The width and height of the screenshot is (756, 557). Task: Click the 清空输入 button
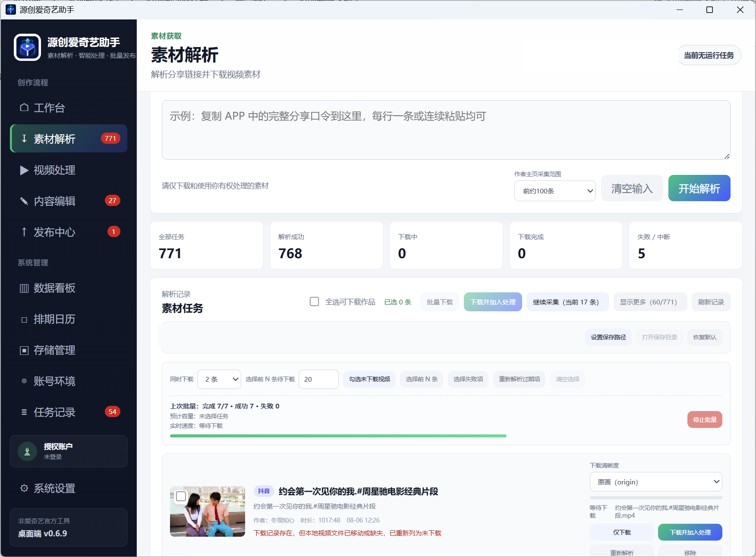(632, 188)
